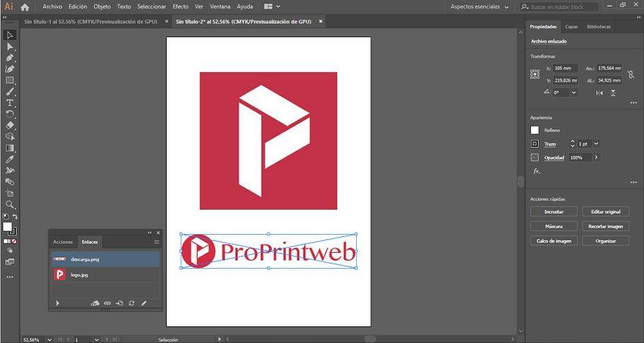This screenshot has width=644, height=343.
Task: Open the arrange documents dropdown
Action: coord(272,7)
